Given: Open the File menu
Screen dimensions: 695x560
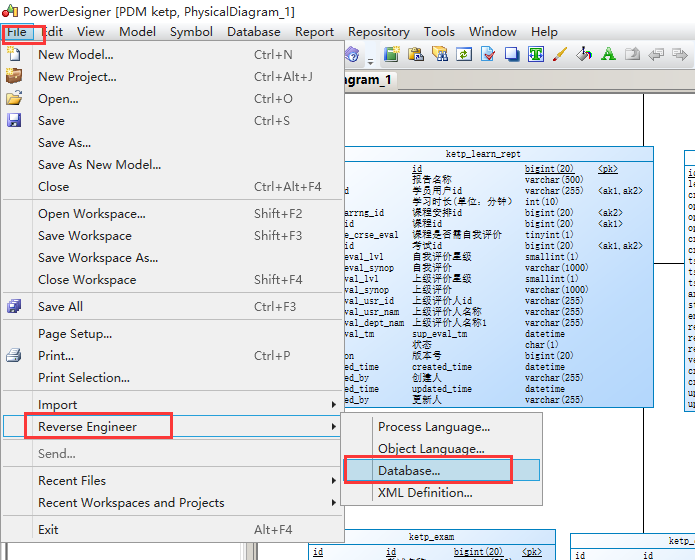Looking at the screenshot, I should pos(17,32).
